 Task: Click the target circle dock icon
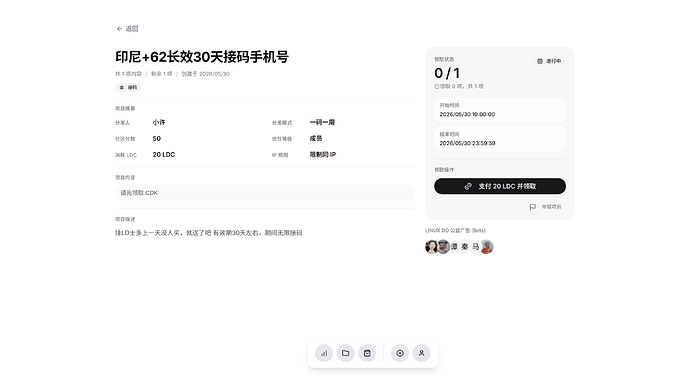pyautogui.click(x=400, y=353)
